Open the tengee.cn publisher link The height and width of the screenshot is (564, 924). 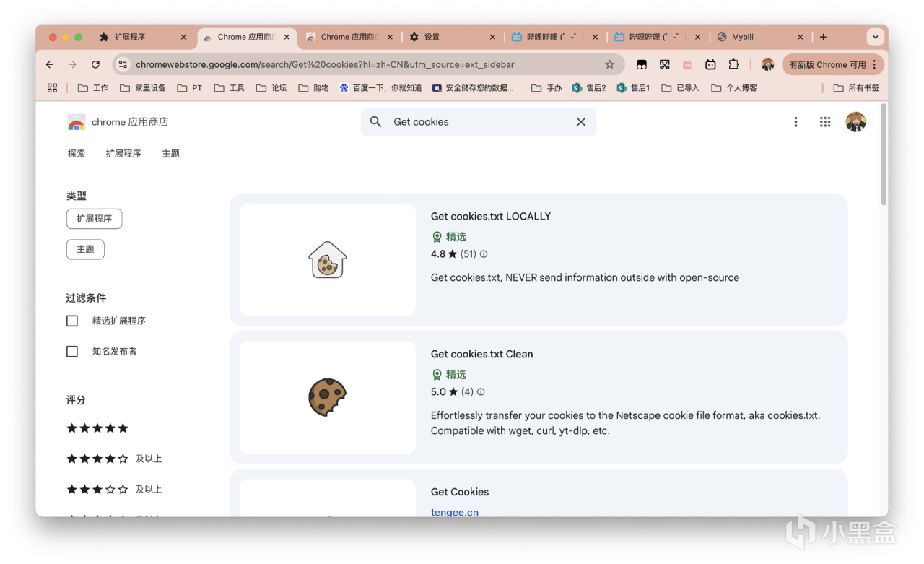(455, 512)
